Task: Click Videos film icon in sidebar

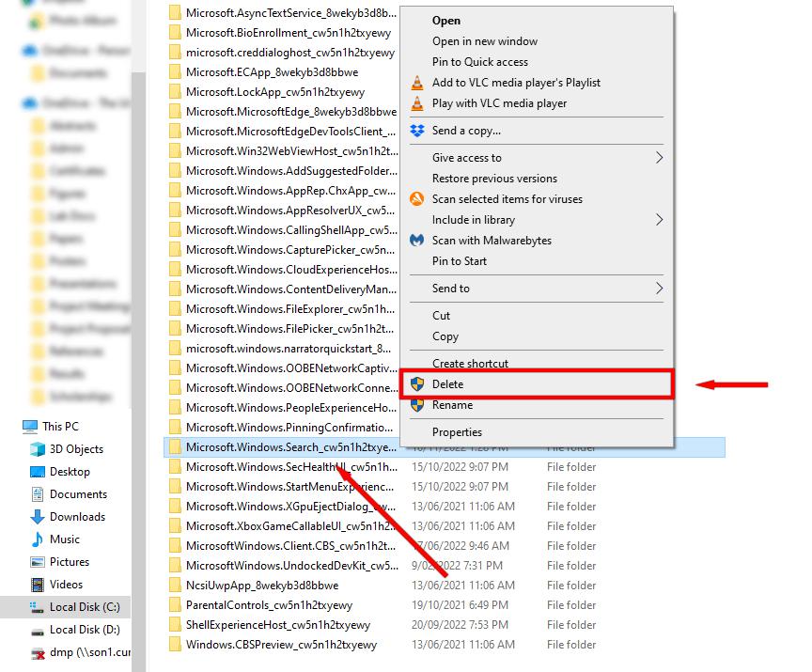Action: 38,585
